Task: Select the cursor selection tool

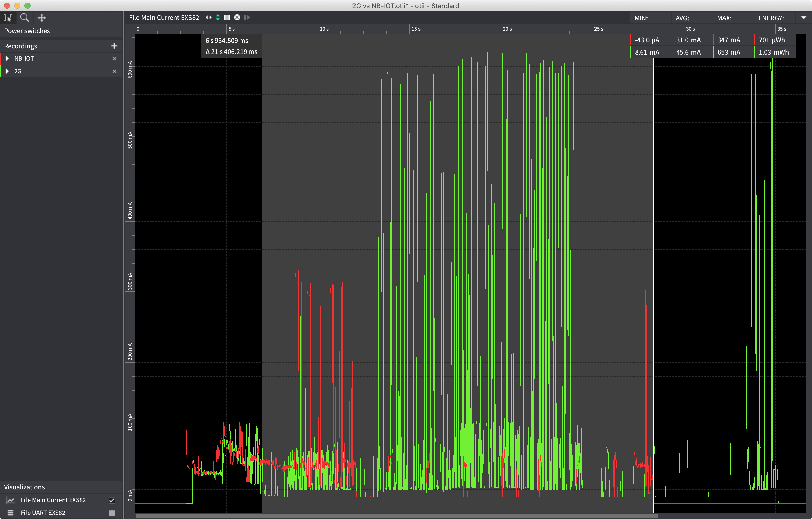Action: 7,18
